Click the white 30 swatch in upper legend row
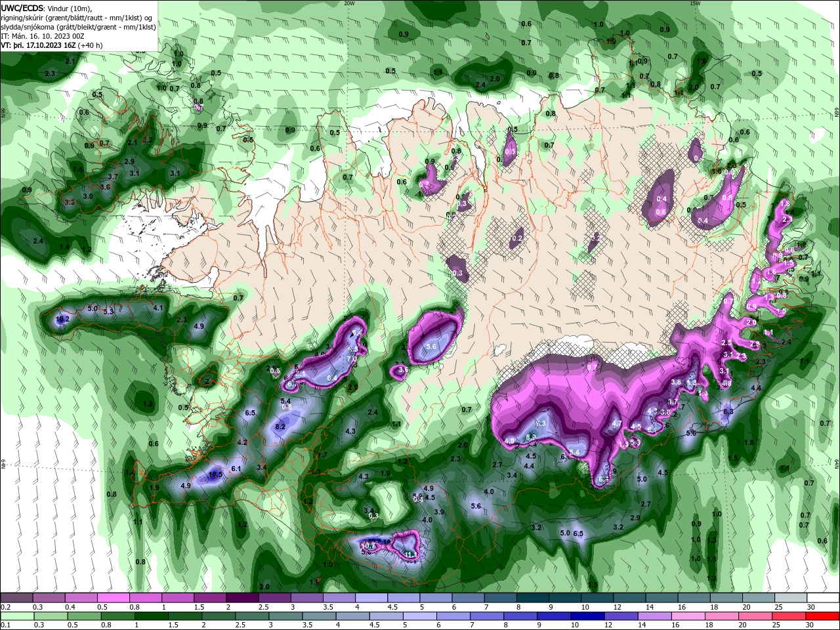This screenshot has width=840, height=630. point(824,598)
